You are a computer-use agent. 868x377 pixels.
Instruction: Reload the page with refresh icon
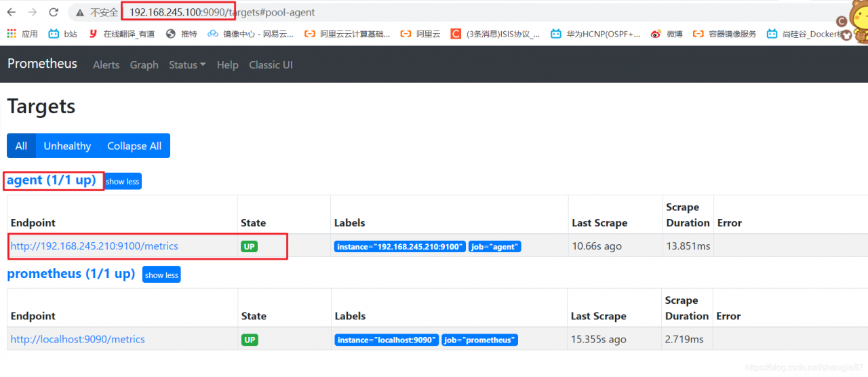tap(54, 12)
